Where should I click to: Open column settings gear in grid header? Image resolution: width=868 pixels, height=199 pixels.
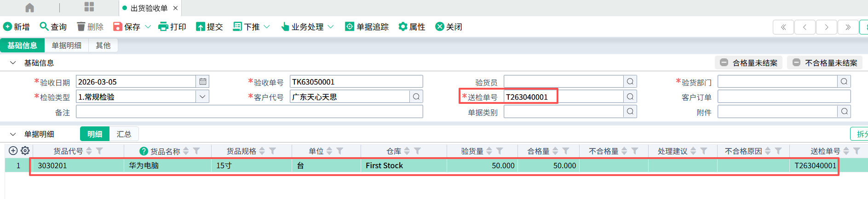pos(25,151)
